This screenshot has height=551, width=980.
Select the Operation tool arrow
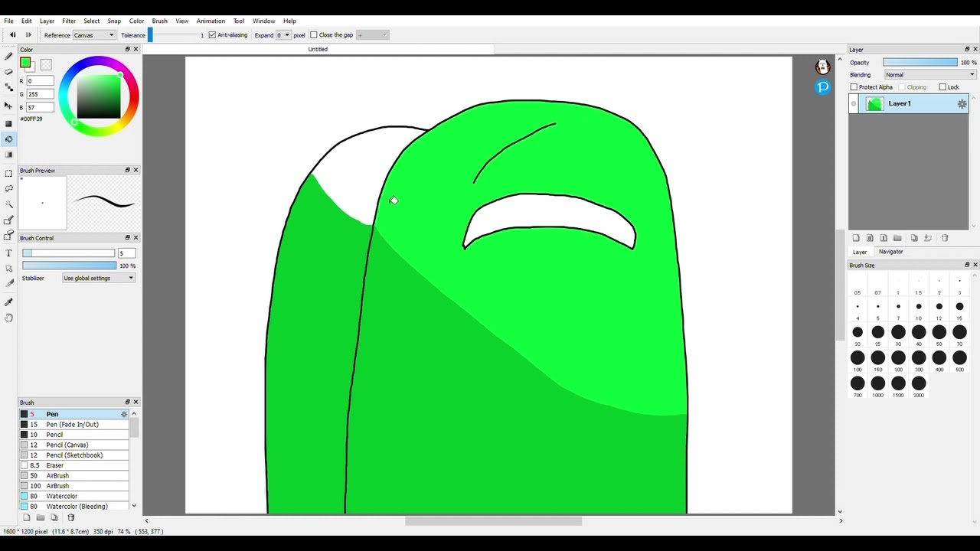[8, 269]
